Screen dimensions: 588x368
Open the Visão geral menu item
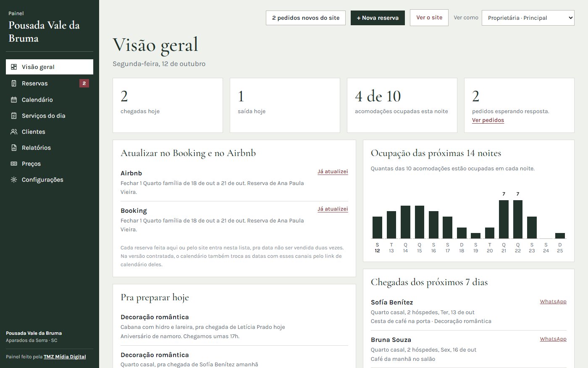pos(50,67)
